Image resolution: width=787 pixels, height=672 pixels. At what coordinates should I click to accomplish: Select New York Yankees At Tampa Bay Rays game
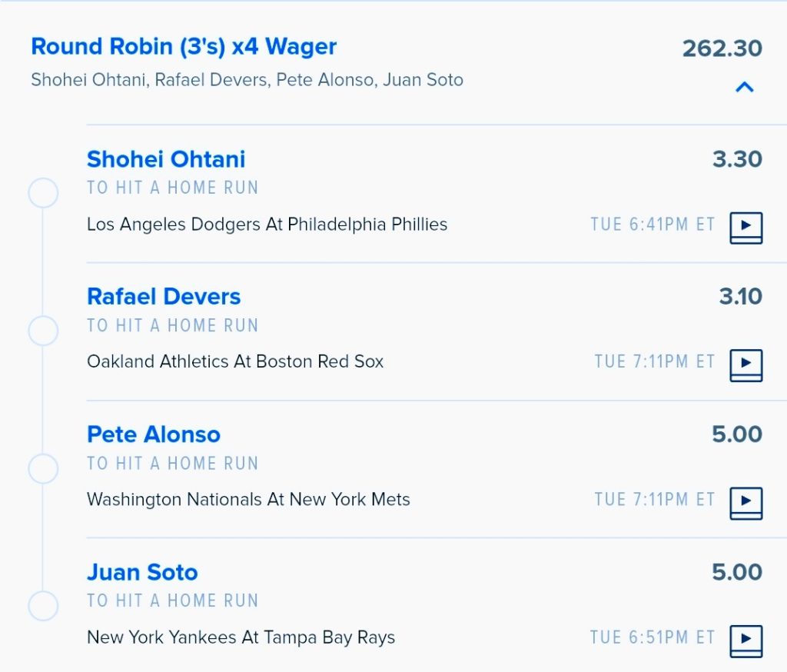[x=241, y=637]
